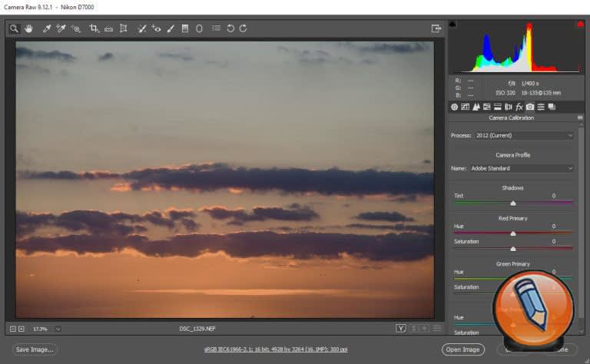Viewport: 590px width, 364px height.
Task: Toggle highlight clipping warning on histogram
Action: 580,25
